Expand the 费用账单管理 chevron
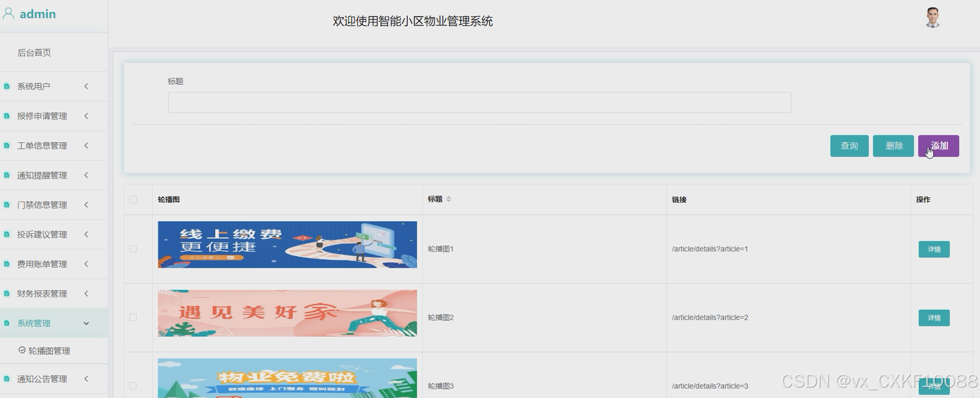 click(x=86, y=264)
